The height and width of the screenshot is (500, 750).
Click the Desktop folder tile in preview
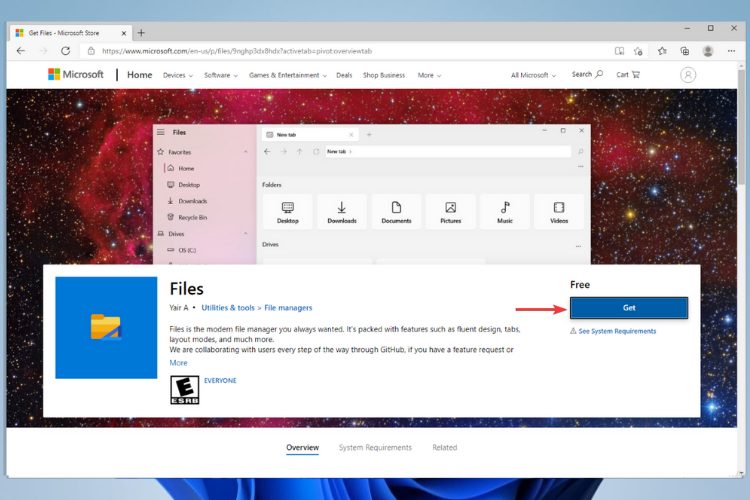pos(287,212)
